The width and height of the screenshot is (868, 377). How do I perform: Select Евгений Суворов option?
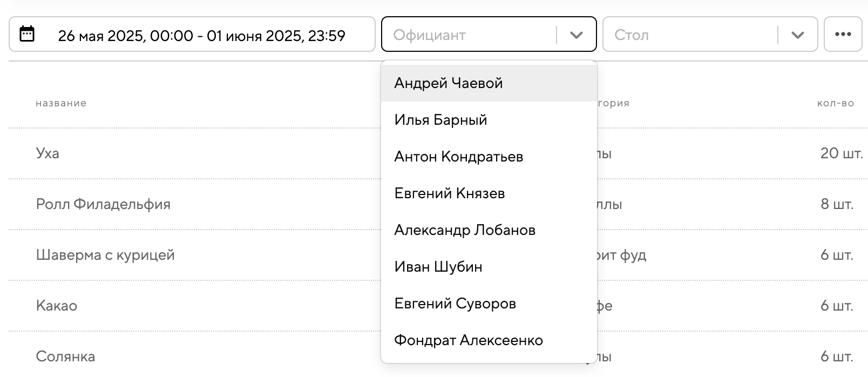(455, 304)
